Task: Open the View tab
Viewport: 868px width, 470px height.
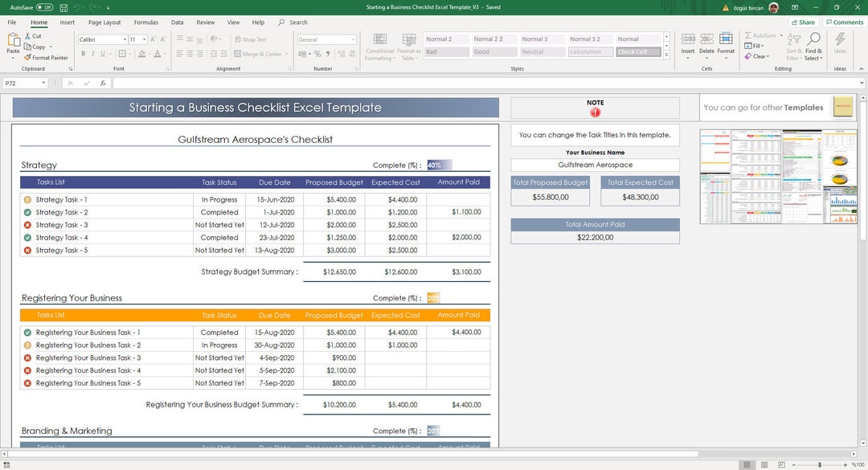Action: point(233,22)
